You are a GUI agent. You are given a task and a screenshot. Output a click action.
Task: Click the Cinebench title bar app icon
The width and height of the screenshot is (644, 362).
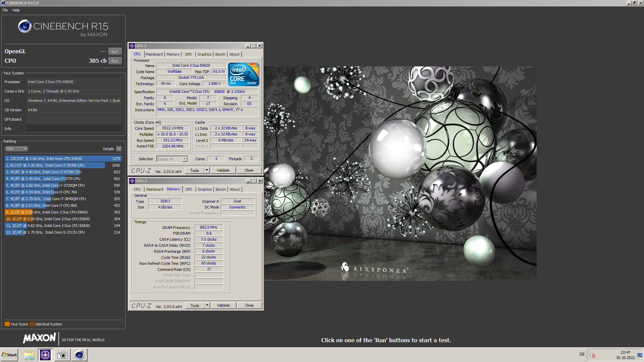click(3, 3)
